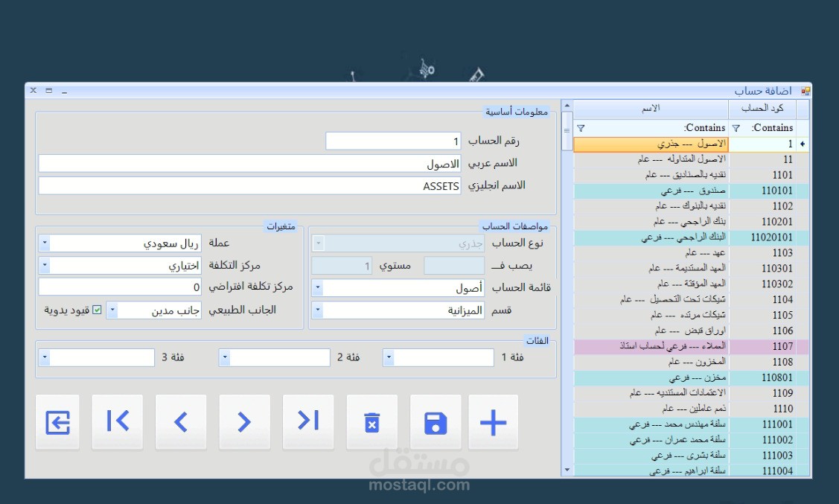Click the row selector arrow beside code 1
This screenshot has height=504, width=839.
[803, 144]
